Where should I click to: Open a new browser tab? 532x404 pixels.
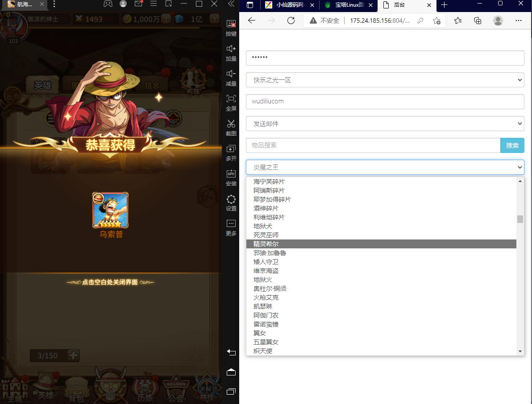pos(444,5)
